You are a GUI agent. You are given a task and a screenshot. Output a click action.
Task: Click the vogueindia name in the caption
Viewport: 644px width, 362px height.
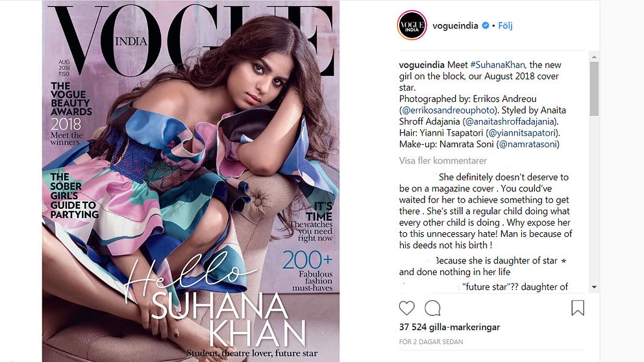[x=421, y=65]
